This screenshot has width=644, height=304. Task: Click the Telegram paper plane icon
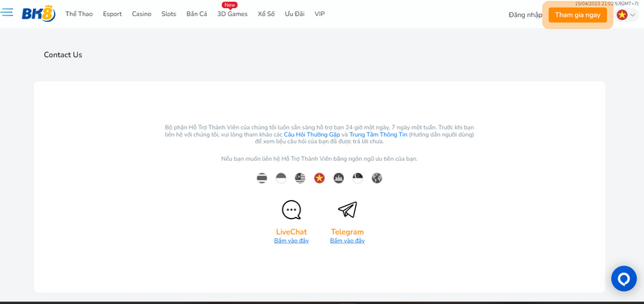point(348,210)
